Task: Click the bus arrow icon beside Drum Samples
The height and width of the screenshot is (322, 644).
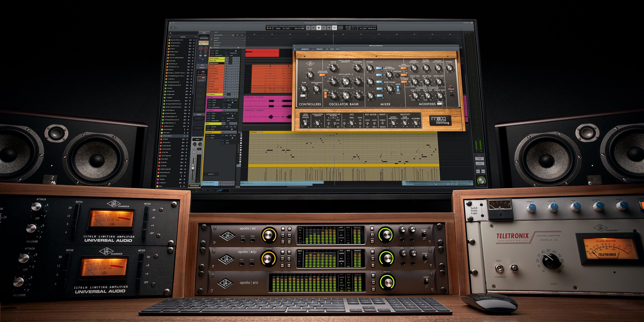Action: click(185, 129)
